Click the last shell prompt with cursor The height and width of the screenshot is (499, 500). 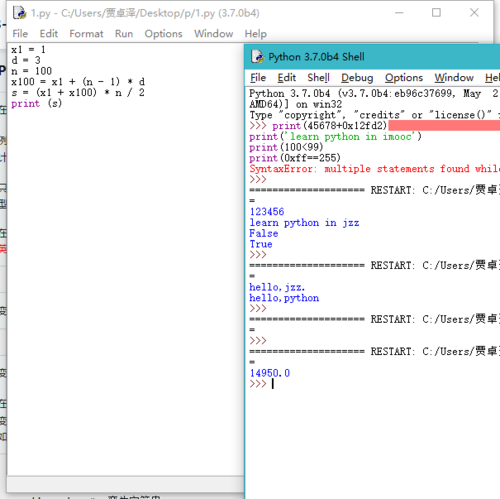[262, 384]
